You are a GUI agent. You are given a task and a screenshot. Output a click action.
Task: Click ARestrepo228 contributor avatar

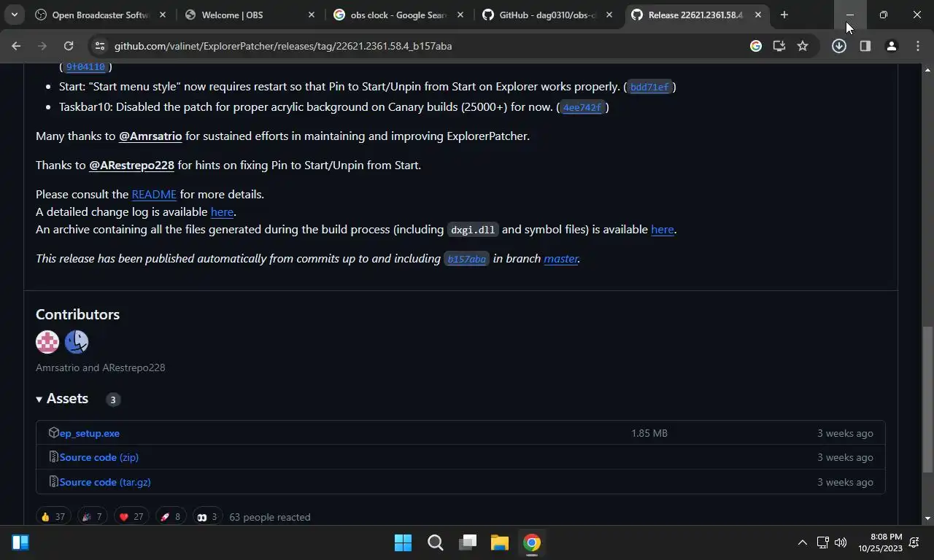77,341
